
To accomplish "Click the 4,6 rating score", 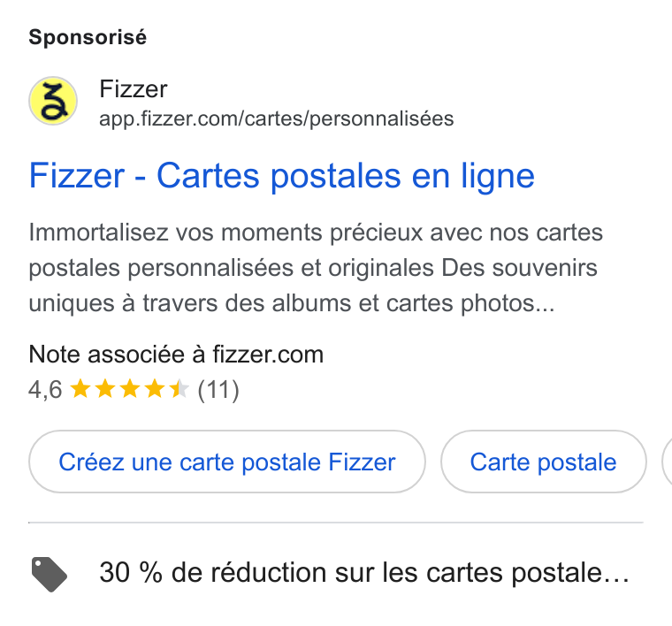I will tap(45, 390).
